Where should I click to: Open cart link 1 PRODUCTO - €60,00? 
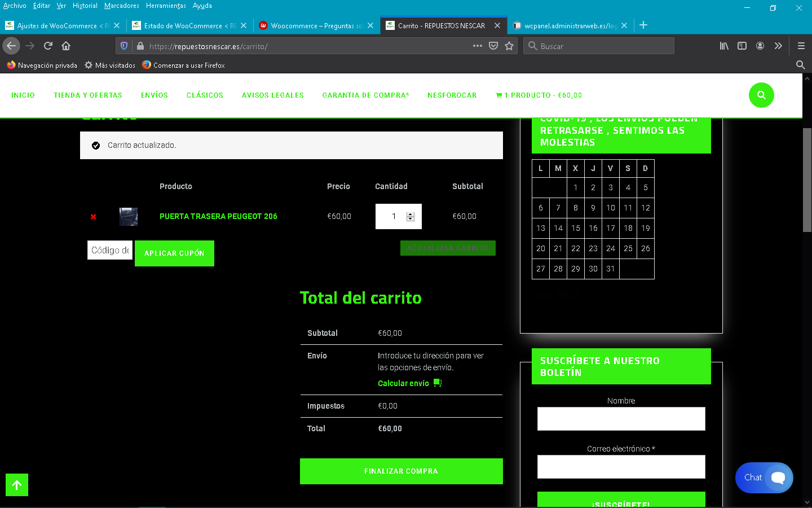[x=539, y=95]
